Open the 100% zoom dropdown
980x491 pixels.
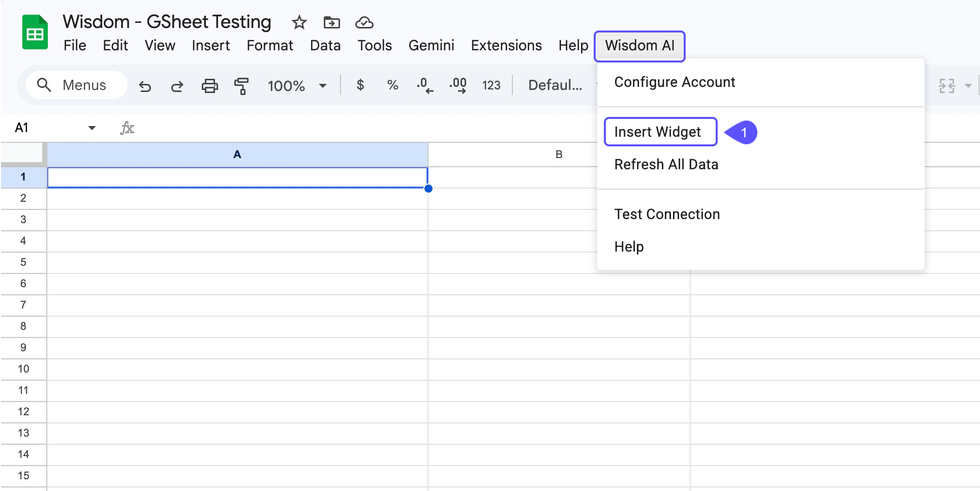pos(297,85)
